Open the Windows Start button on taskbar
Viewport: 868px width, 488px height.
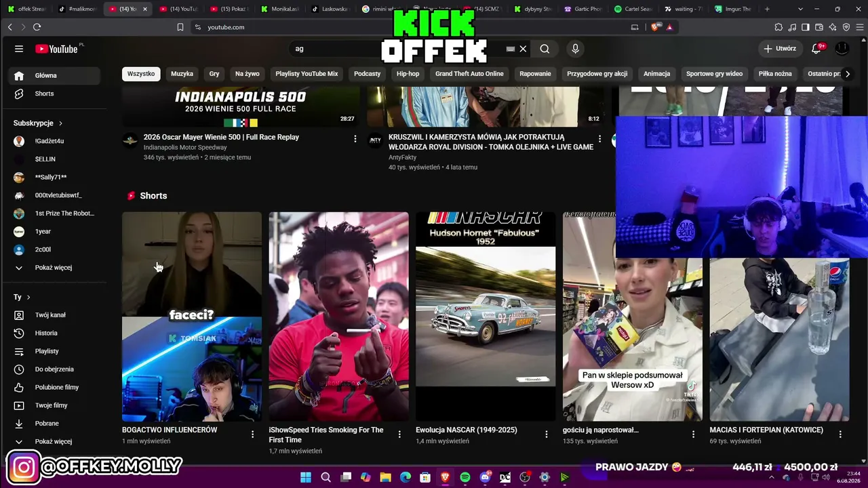coord(306,477)
